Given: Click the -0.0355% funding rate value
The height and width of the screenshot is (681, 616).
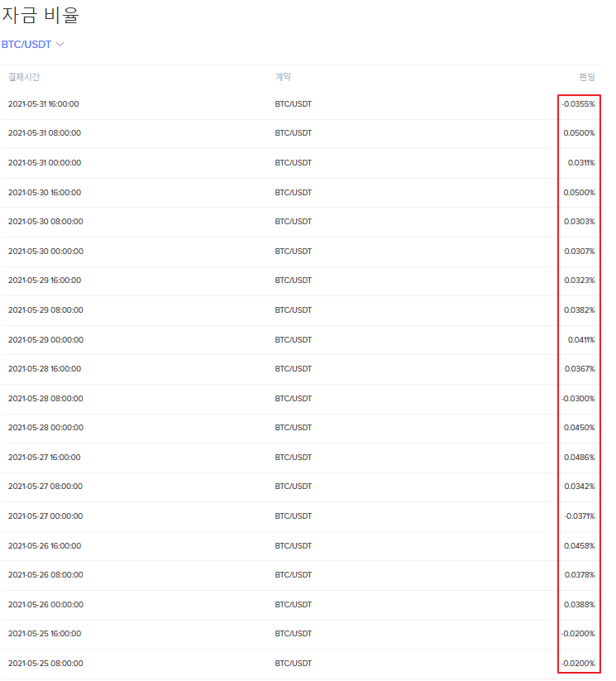Looking at the screenshot, I should tap(578, 103).
